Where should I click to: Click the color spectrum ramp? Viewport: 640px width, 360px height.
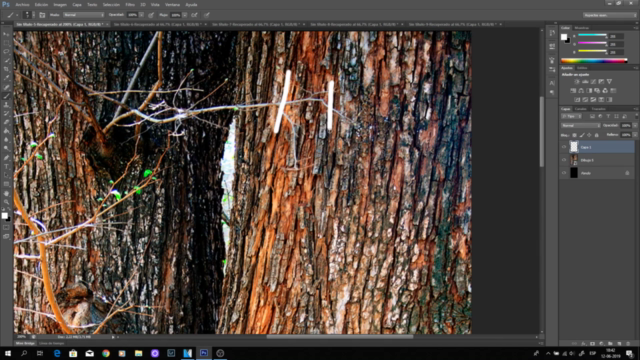click(594, 61)
